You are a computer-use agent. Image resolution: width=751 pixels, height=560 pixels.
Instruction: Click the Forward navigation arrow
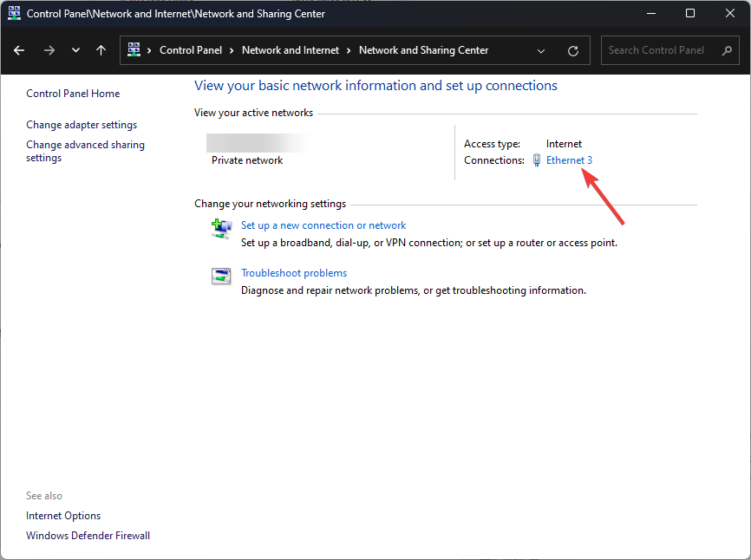(x=49, y=50)
